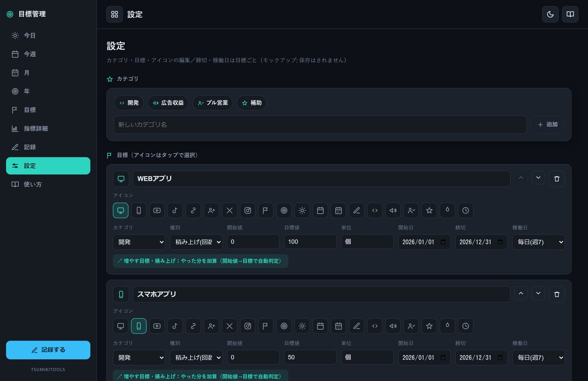Edit the WEBアプリ goal name field

[x=321, y=179]
